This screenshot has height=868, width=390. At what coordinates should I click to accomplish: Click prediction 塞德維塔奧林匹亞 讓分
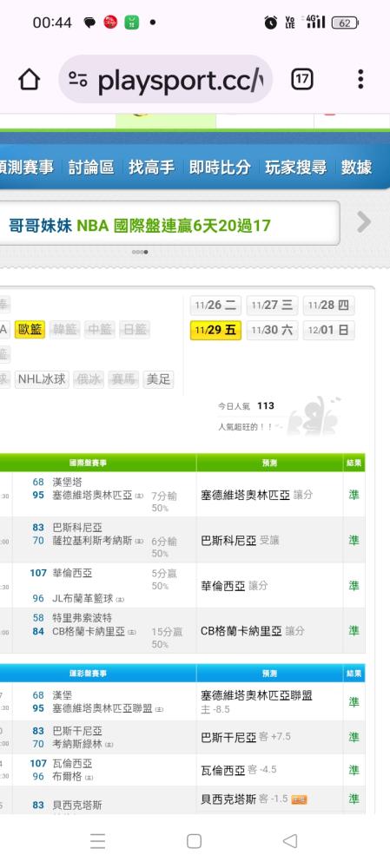click(256, 495)
